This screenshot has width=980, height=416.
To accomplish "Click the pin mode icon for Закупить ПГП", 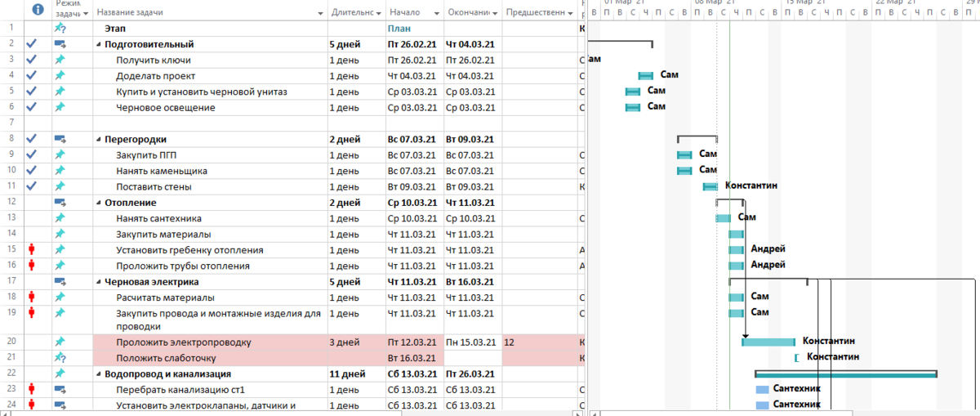I will tap(60, 154).
